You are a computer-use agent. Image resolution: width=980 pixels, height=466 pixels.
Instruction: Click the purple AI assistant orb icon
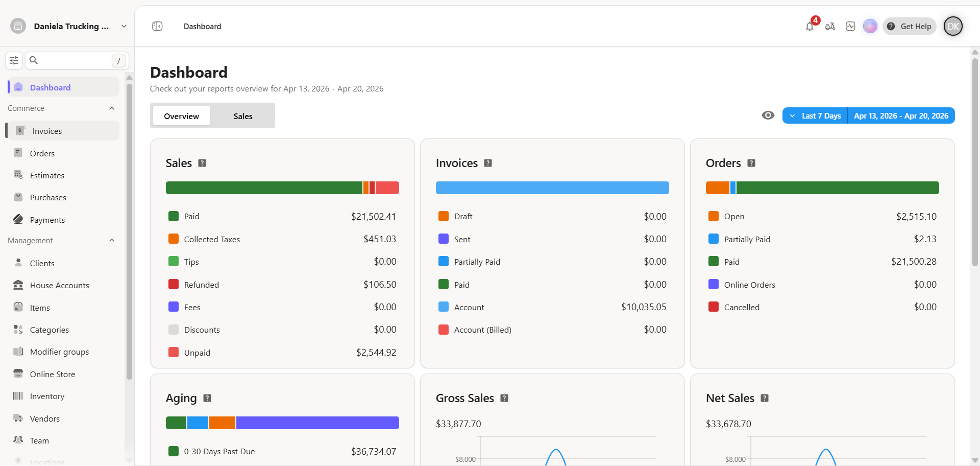870,27
